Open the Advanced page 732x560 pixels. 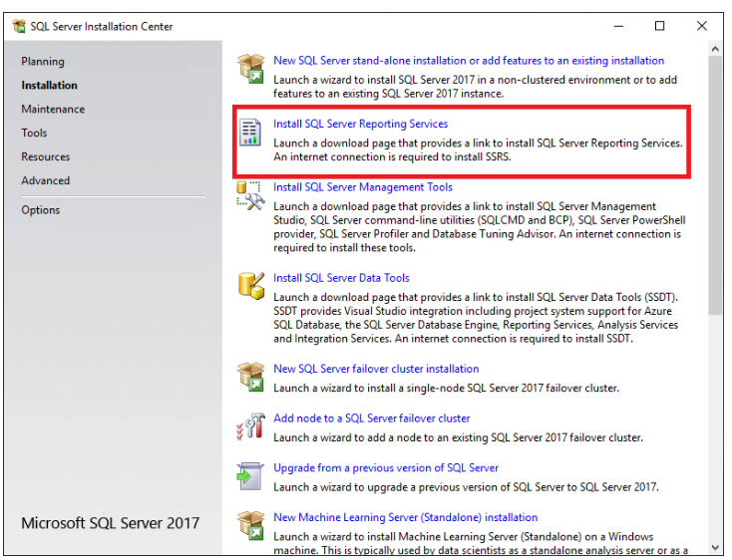(x=46, y=180)
